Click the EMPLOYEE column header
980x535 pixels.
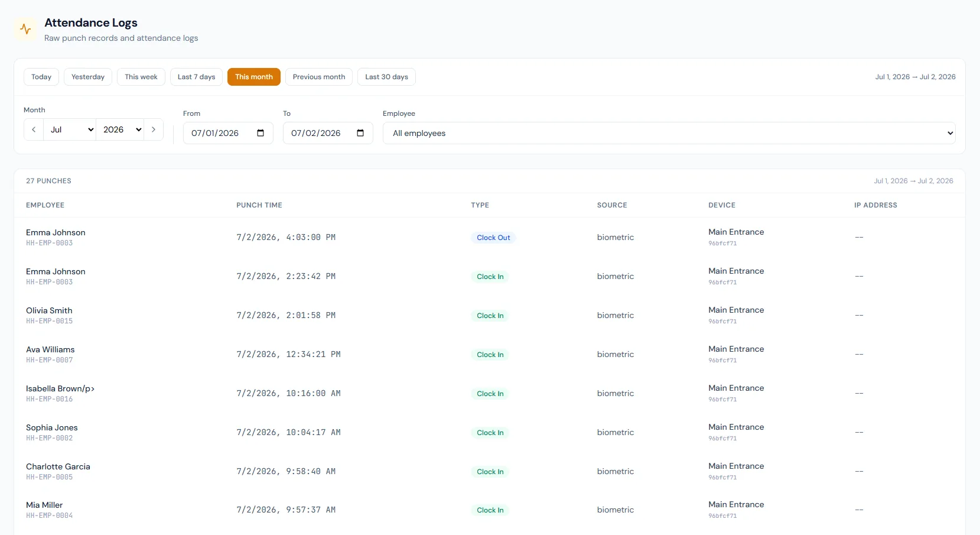[45, 205]
